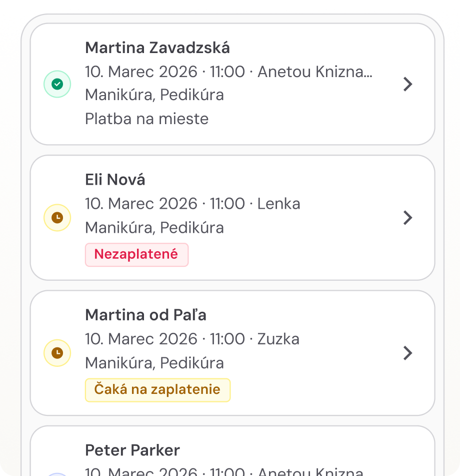Open Eli Nová's booking via the right chevron
460x476 pixels.
[x=408, y=218]
